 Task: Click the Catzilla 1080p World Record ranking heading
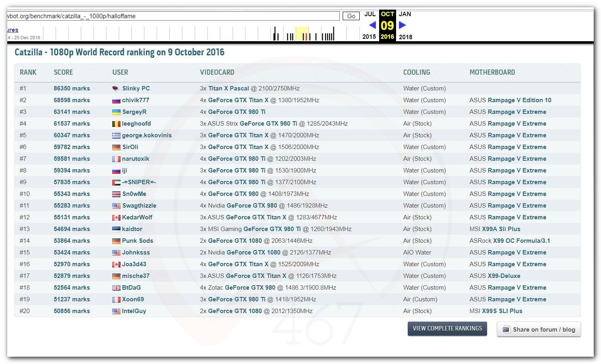120,53
